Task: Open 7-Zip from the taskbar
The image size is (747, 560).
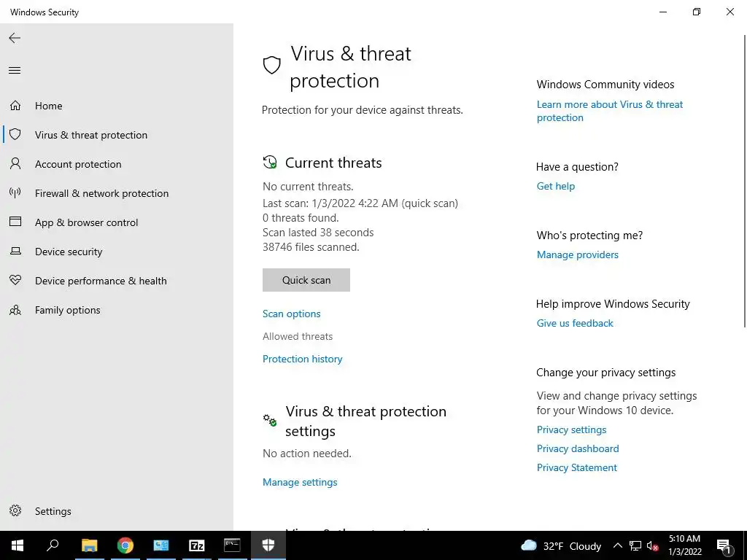Action: pos(196,545)
